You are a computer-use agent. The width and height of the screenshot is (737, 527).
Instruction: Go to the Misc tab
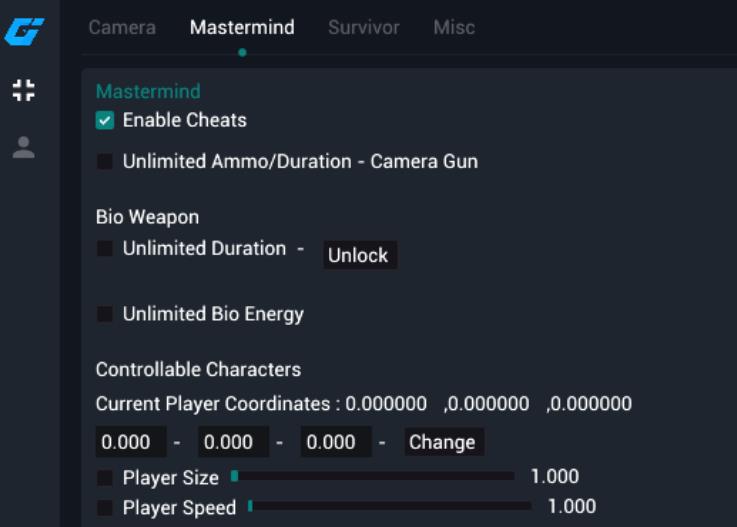[x=454, y=28]
